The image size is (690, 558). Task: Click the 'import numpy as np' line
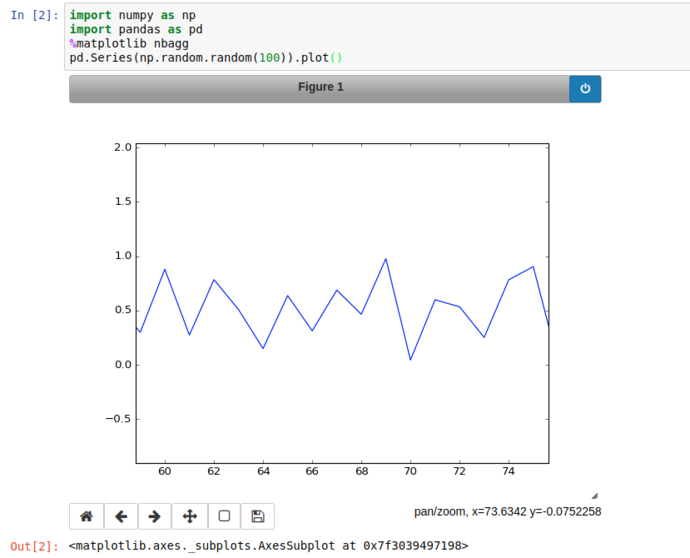tap(132, 15)
